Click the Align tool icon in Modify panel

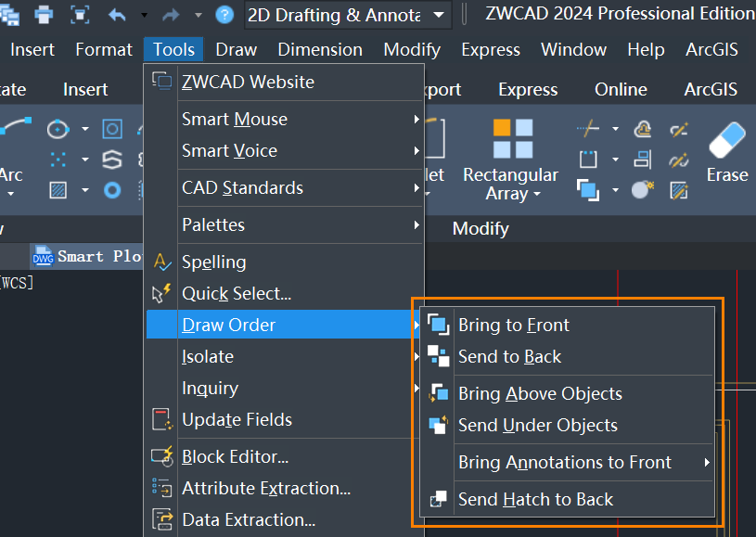(643, 160)
